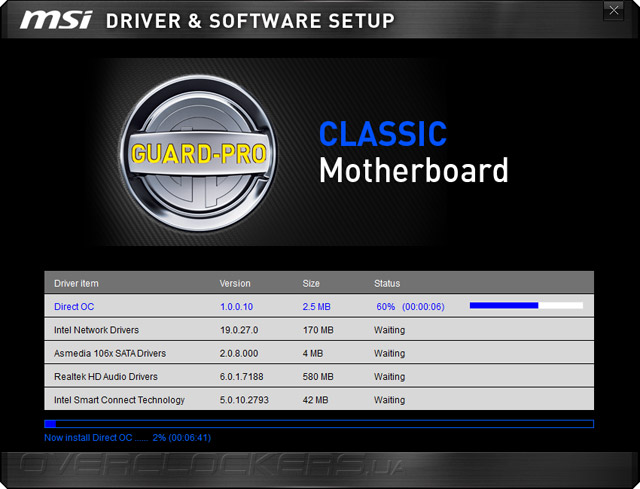The image size is (640, 489).
Task: Select the 'Direct OC' driver item
Action: pyautogui.click(x=74, y=307)
